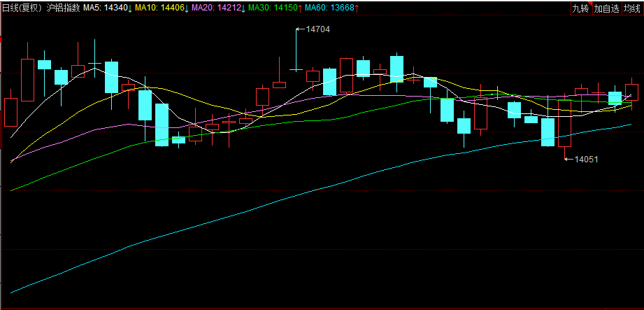Click the 沪铝指数 title text
644x310 pixels.
(63, 8)
